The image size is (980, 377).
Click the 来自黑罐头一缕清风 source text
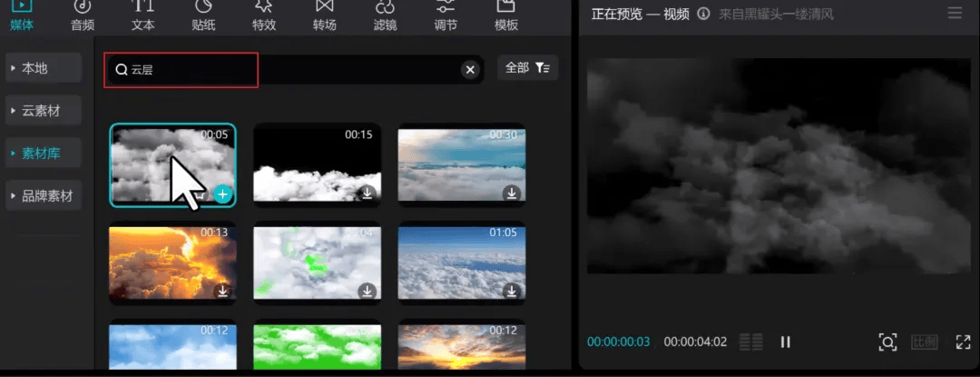coord(776,14)
